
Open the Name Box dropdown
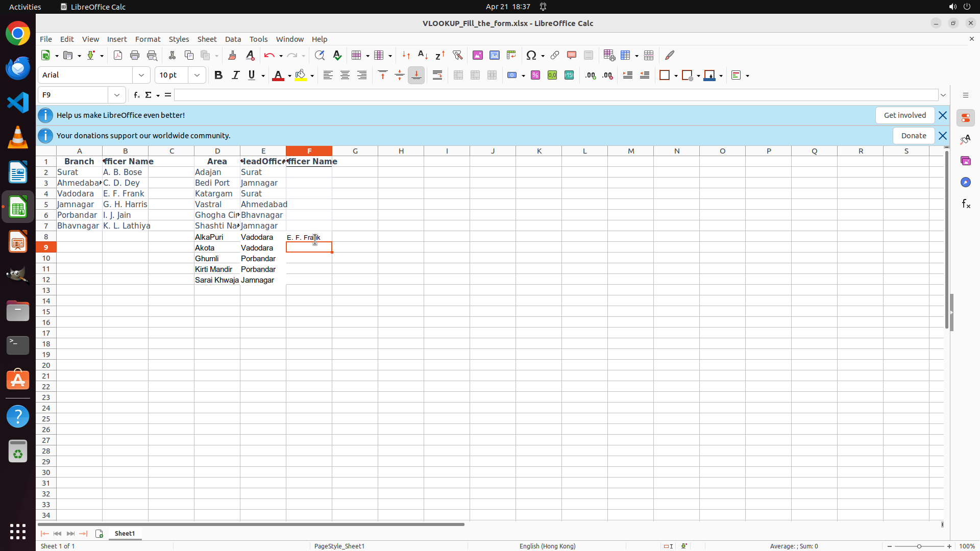click(x=117, y=95)
